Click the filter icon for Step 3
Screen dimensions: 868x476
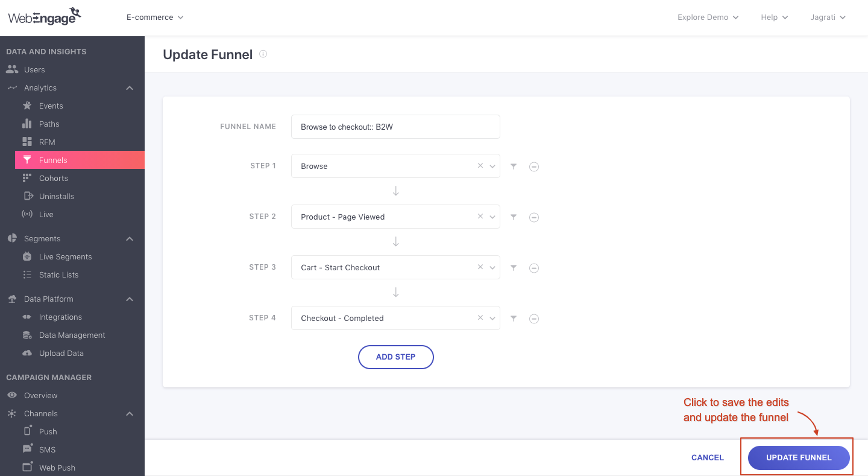(514, 268)
